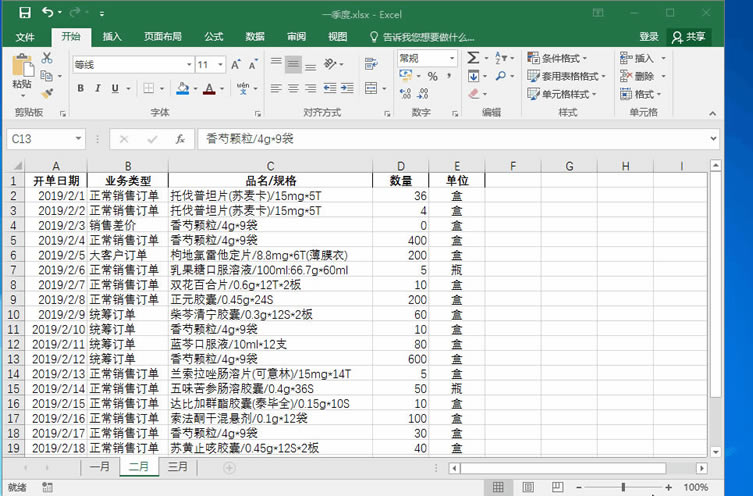Toggle Italic formatting

point(97,88)
